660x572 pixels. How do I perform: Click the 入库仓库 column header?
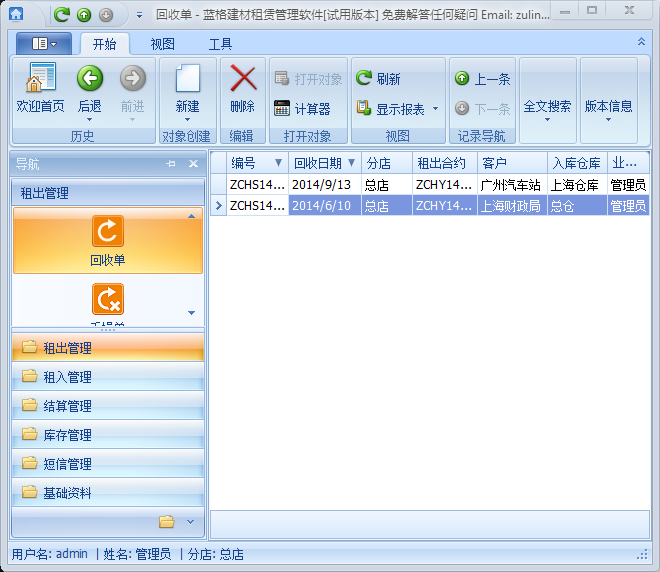point(577,163)
